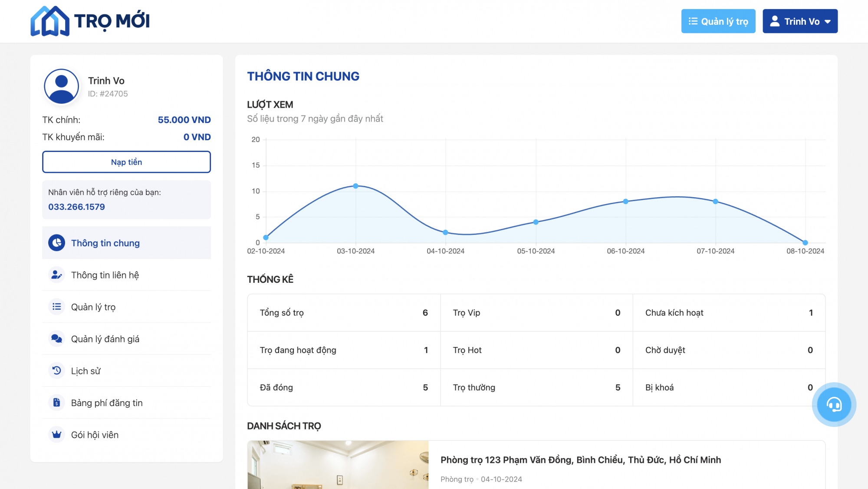The image size is (868, 489).
Task: Click the chart data point for 05-10-2024
Action: 536,222
